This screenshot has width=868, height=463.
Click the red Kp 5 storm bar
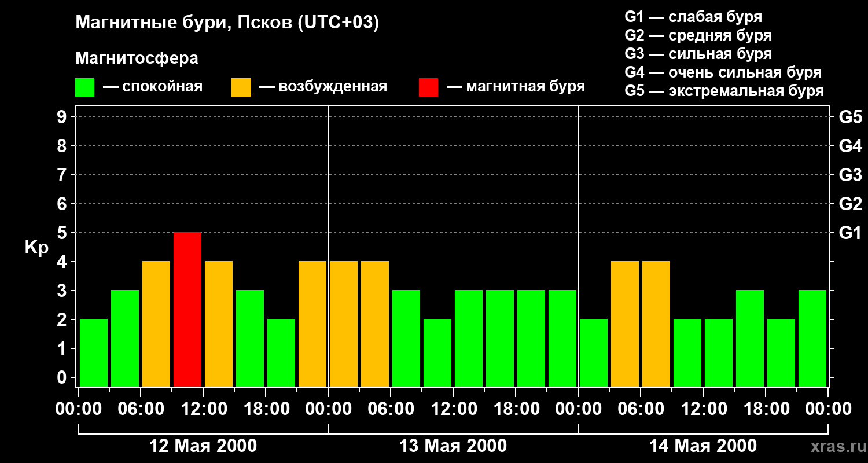point(187,308)
